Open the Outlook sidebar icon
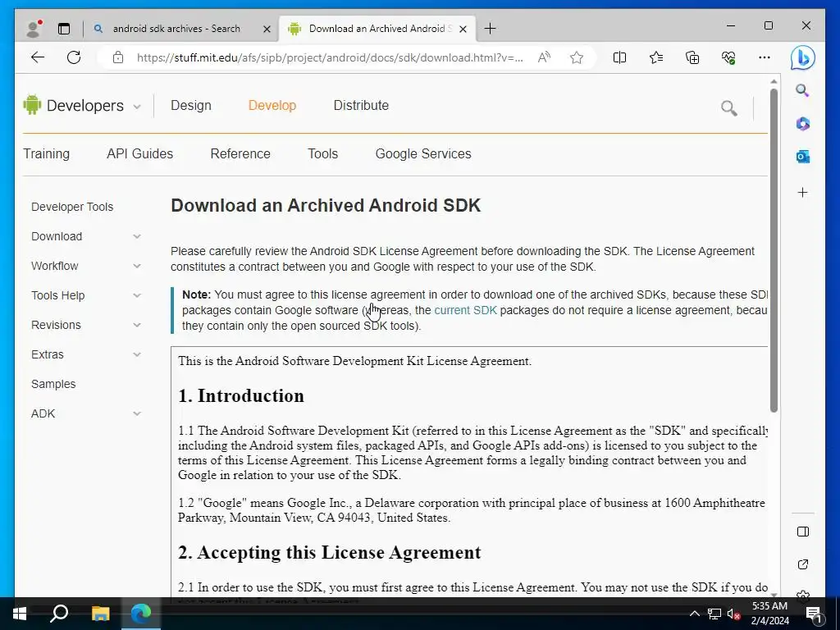 point(802,157)
